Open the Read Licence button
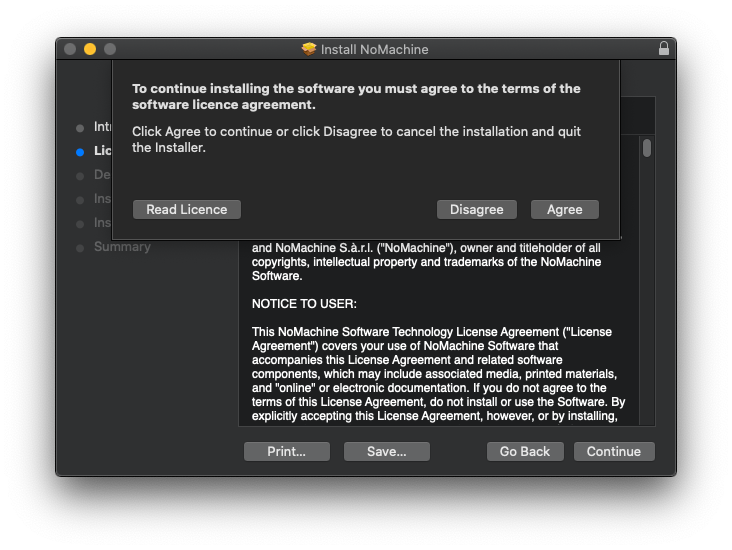The image size is (732, 550). point(187,210)
